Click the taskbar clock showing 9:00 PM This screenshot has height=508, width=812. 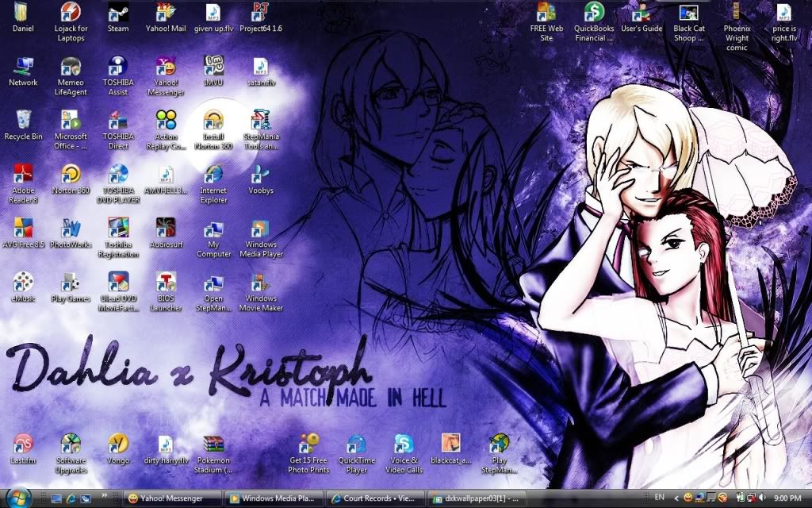pyautogui.click(x=787, y=498)
